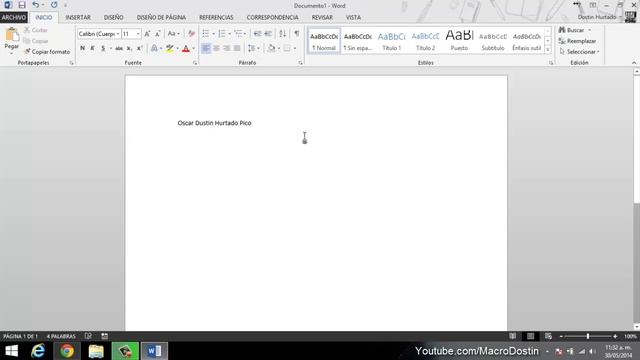The width and height of the screenshot is (640, 360).
Task: Undo the last action
Action: click(x=36, y=5)
